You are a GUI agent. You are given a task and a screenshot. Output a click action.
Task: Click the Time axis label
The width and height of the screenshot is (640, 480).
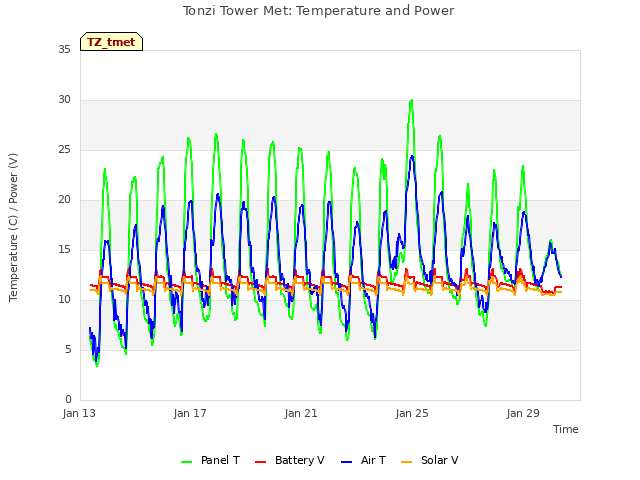tap(566, 429)
